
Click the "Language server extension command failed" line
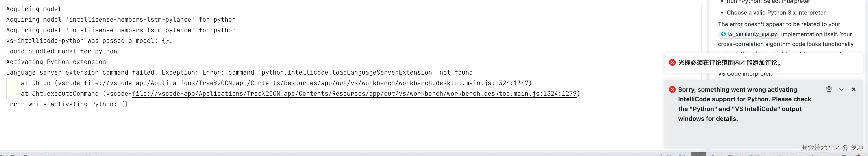pos(239,72)
